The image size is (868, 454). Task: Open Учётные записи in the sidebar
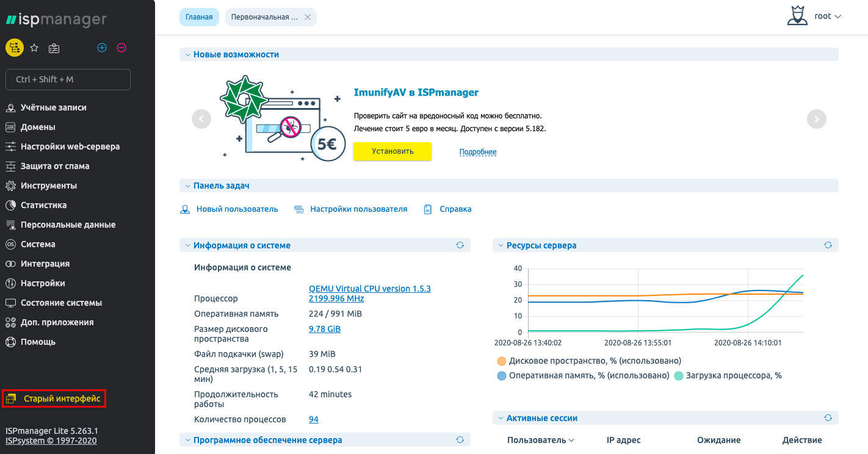(54, 107)
